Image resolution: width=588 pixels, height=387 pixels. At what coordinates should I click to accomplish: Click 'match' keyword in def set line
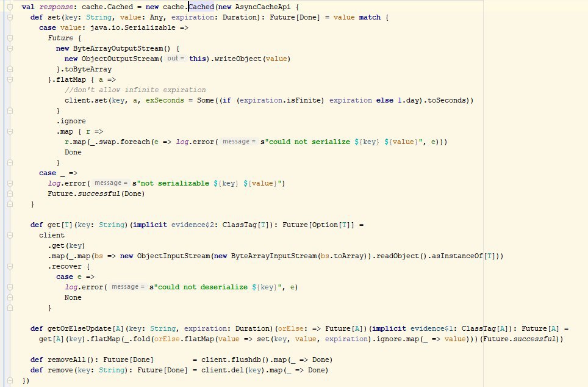(370, 17)
